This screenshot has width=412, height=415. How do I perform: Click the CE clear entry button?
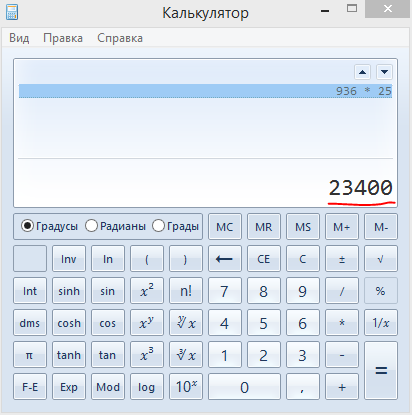264,259
